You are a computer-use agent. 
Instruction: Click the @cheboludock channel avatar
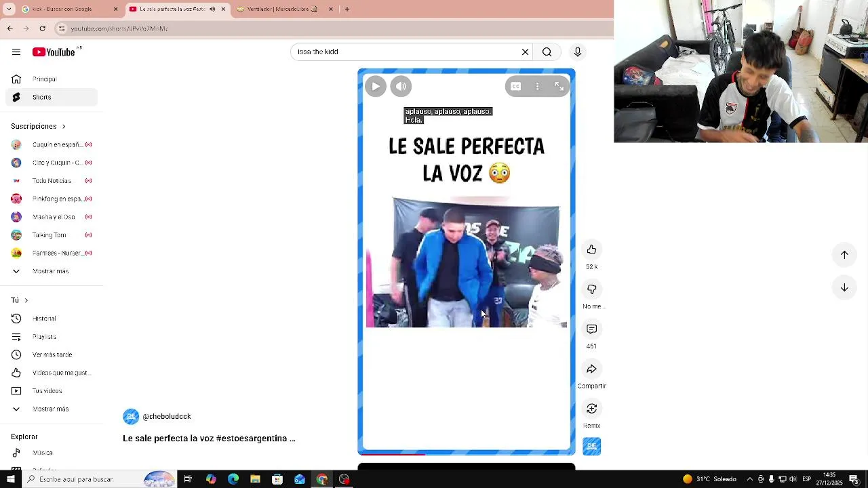[131, 417]
